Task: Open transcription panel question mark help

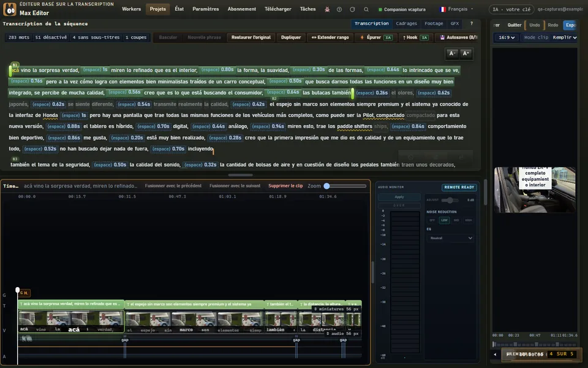Action: pos(472,23)
